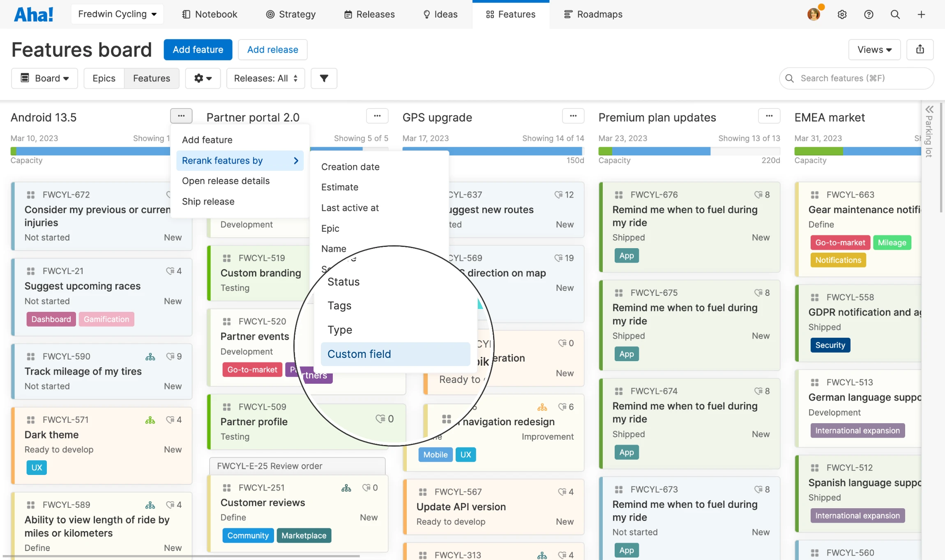This screenshot has height=560, width=945.
Task: Switch board to Epics view
Action: (x=104, y=78)
